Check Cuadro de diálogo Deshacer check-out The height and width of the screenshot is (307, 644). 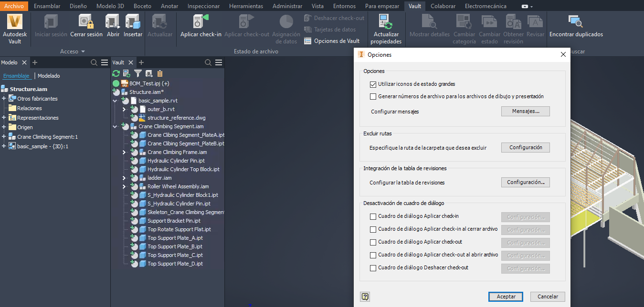tap(373, 268)
